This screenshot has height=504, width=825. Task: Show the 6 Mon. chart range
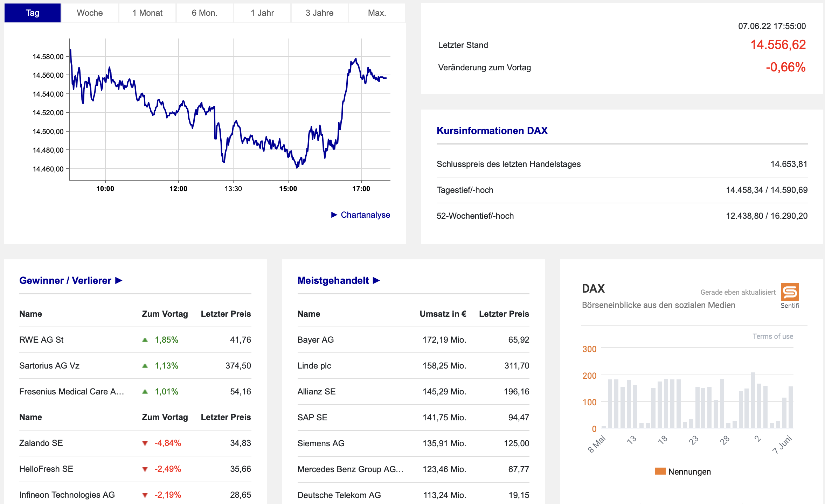(x=204, y=13)
